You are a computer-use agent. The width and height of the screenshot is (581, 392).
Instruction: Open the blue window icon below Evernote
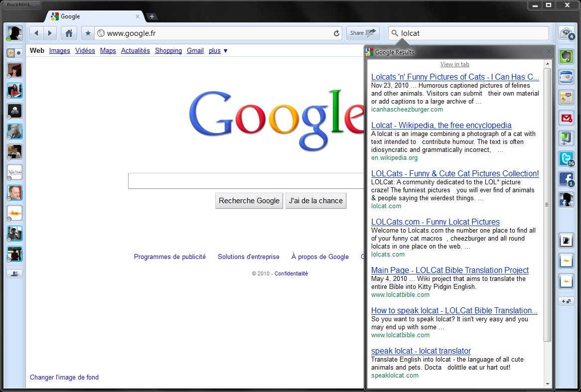(566, 77)
